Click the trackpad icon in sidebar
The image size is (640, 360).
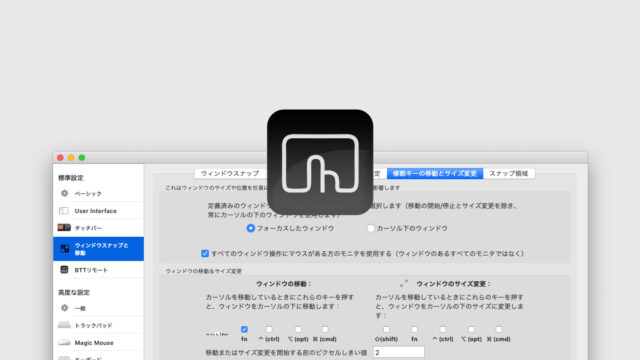pyautogui.click(x=64, y=325)
